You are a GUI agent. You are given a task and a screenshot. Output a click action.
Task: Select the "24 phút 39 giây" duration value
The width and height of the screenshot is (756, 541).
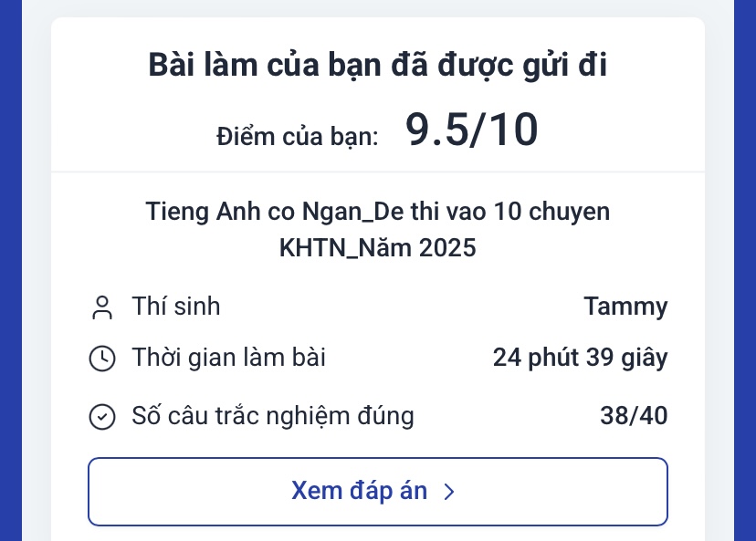(x=580, y=358)
